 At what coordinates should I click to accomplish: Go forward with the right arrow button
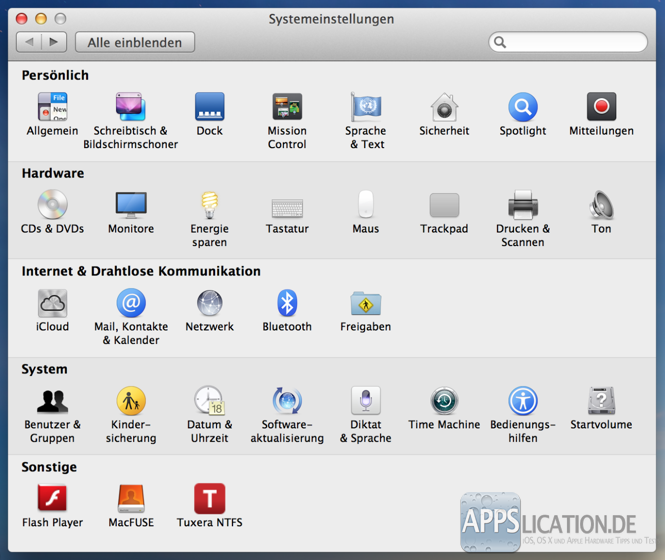[x=54, y=42]
